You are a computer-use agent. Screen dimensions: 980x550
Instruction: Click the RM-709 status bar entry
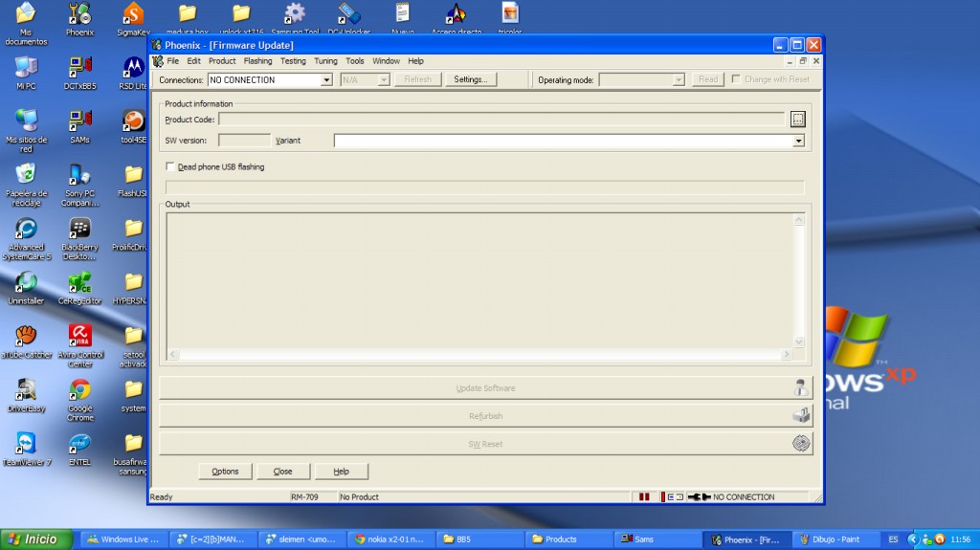304,496
